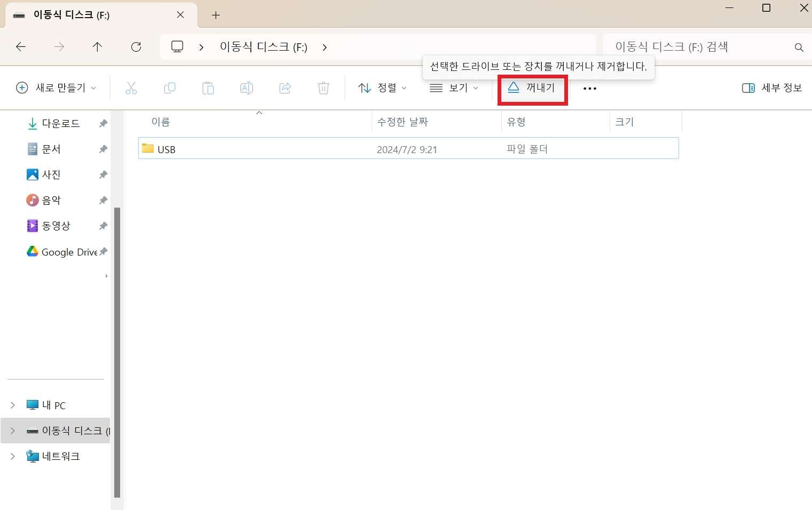Click the Paste clipboard icon
This screenshot has width=812, height=510.
click(208, 88)
